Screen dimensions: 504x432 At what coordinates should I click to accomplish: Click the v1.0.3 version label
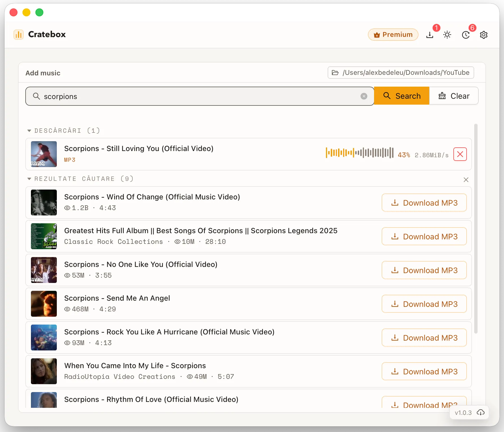463,413
